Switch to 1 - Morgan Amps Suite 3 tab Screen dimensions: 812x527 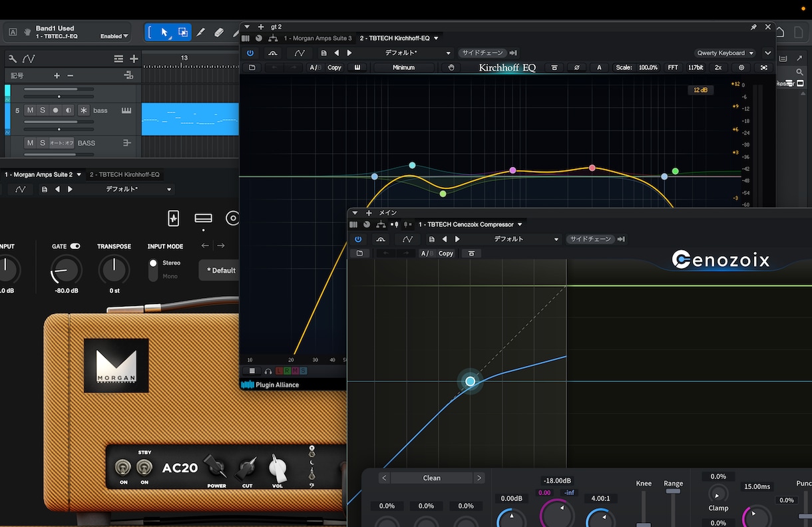(317, 39)
